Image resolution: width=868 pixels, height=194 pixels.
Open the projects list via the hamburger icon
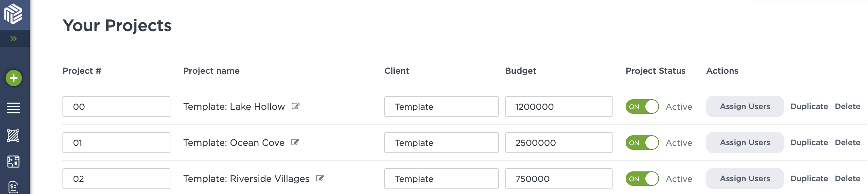[x=13, y=108]
